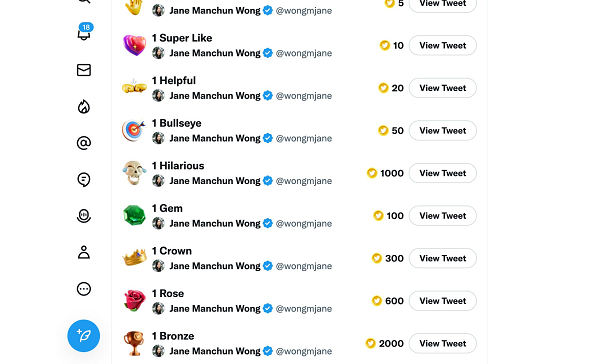This screenshot has width=600, height=364.
Task: Click the Rose award emoji icon
Action: point(134,300)
